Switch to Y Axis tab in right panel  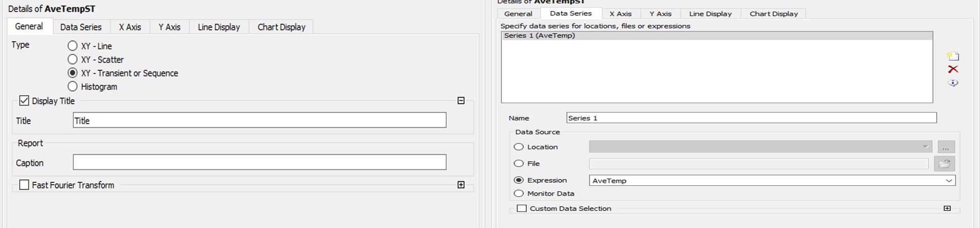660,14
